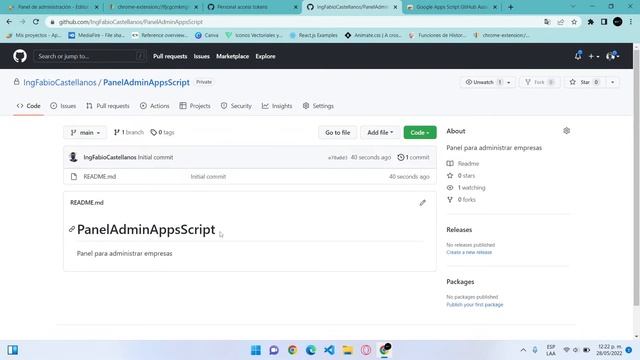Expand the main branch dropdown
640x360 pixels.
click(x=85, y=132)
